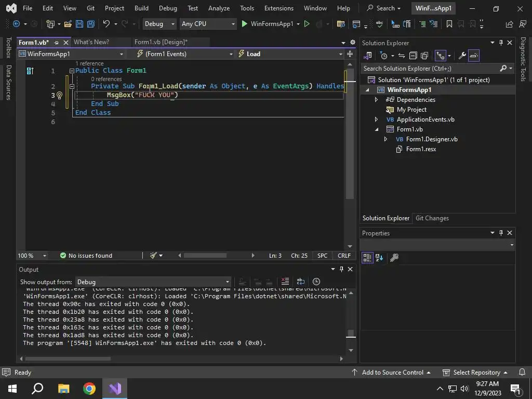Pin the Output panel with auto-hide pushpin

[x=341, y=269]
